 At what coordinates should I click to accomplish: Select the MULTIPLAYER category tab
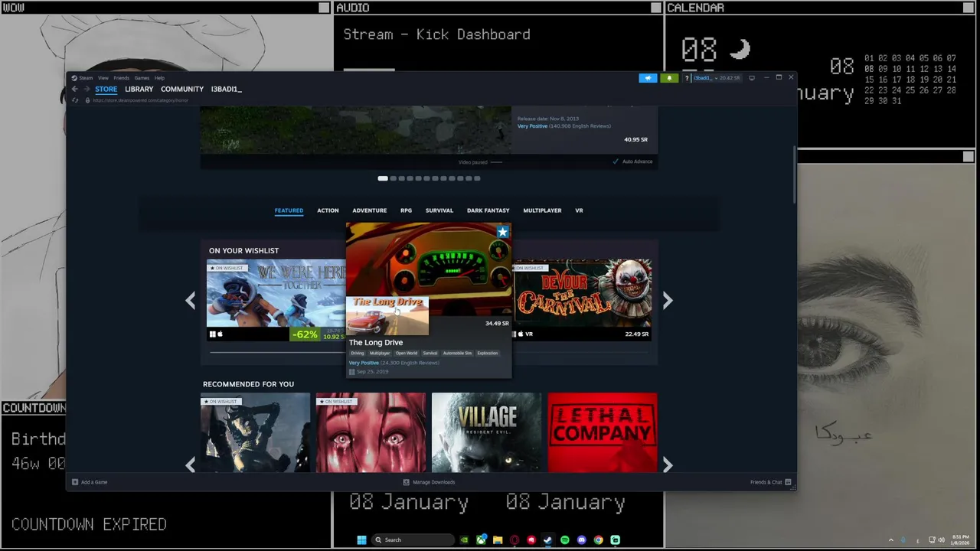(x=542, y=210)
